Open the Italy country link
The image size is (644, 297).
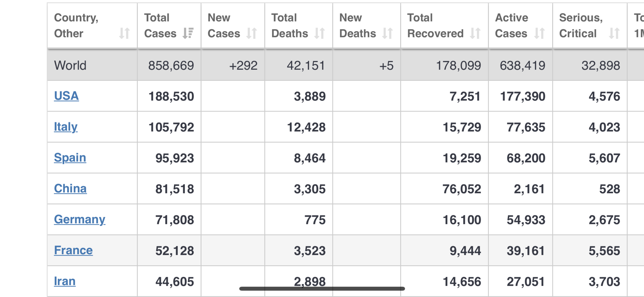coord(66,127)
